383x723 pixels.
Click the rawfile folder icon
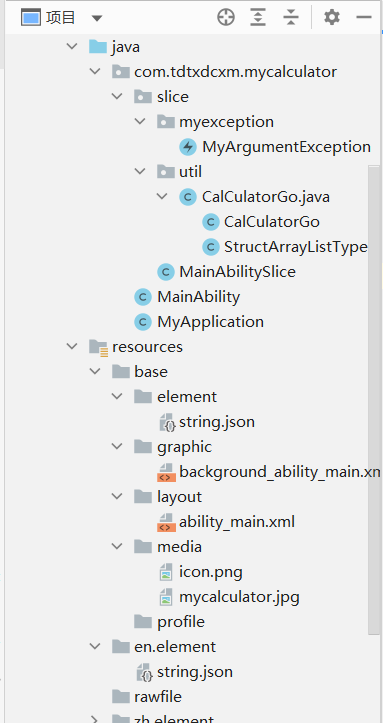(121, 697)
